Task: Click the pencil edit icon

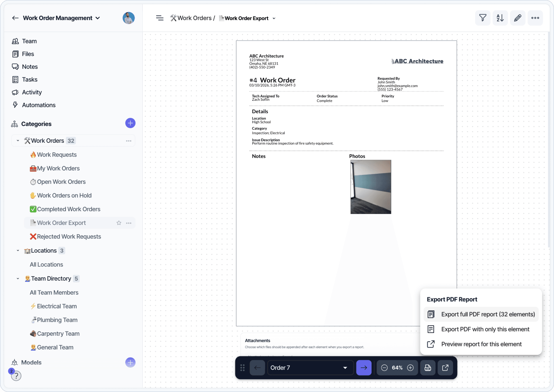Action: pyautogui.click(x=518, y=18)
